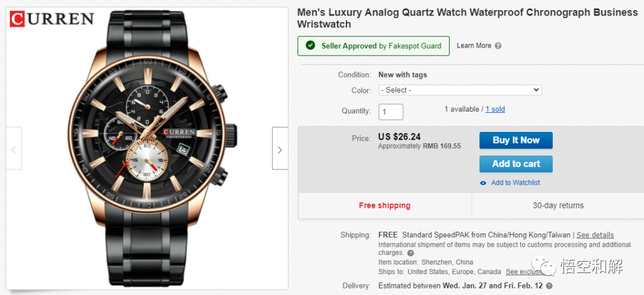Click the next image arrow
Viewport: 644px width, 295px height.
[280, 150]
